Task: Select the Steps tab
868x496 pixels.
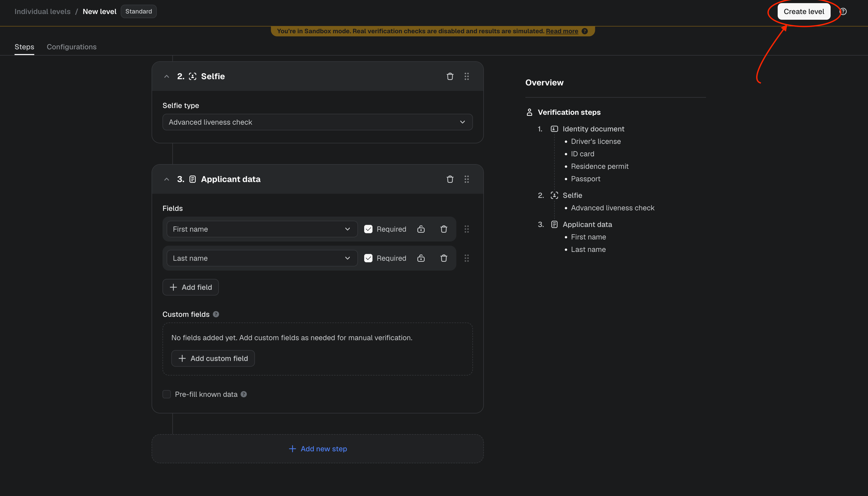Action: point(24,47)
